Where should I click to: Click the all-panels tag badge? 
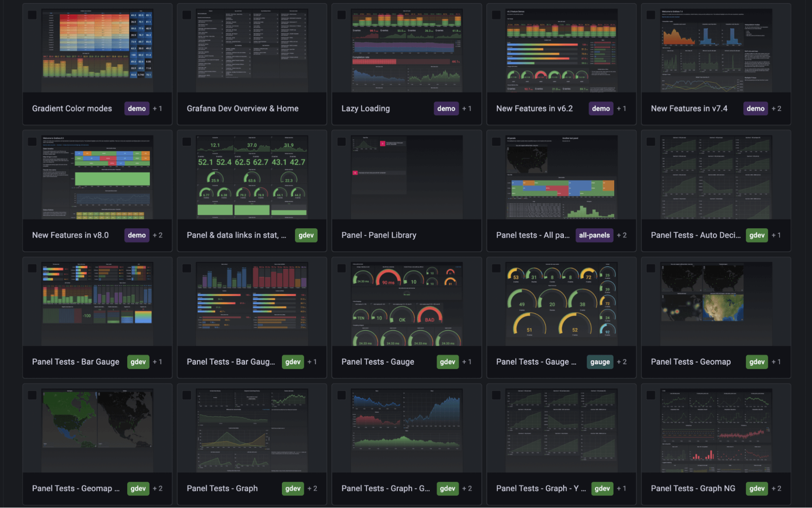[x=594, y=235]
